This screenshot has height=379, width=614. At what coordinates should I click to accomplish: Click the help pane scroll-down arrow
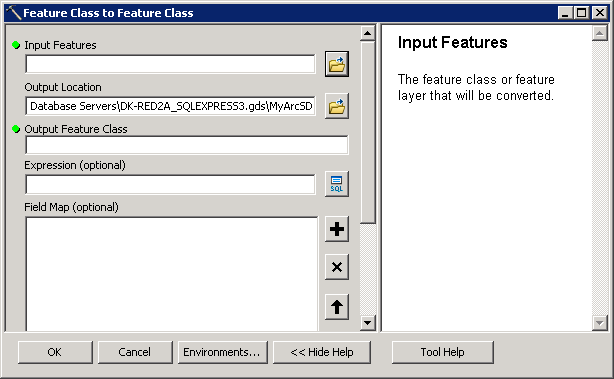600,323
